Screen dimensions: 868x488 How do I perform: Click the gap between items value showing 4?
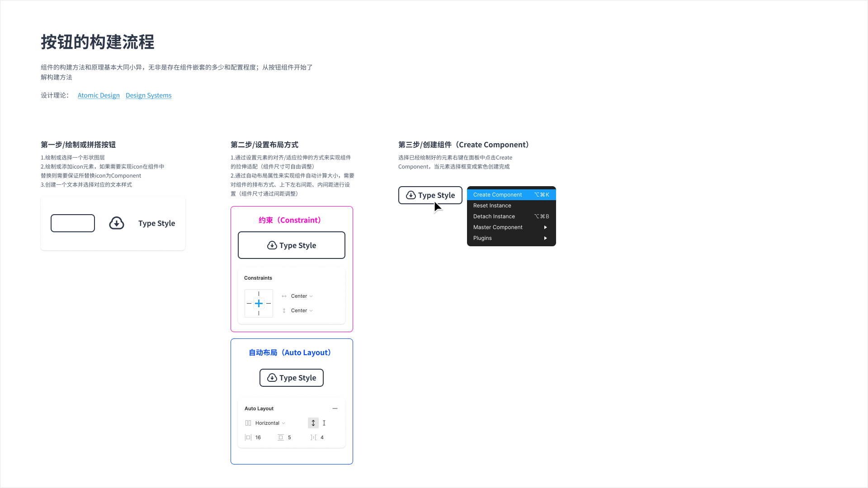[x=322, y=437]
